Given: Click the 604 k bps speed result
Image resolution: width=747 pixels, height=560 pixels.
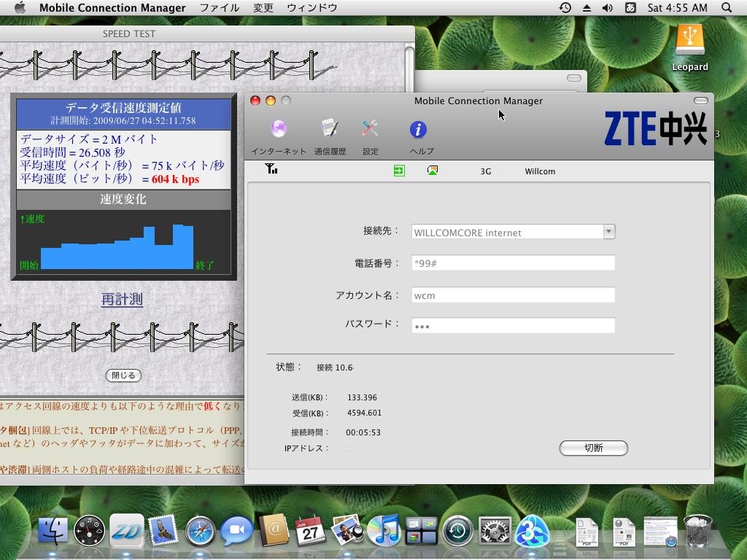Looking at the screenshot, I should click(x=175, y=179).
